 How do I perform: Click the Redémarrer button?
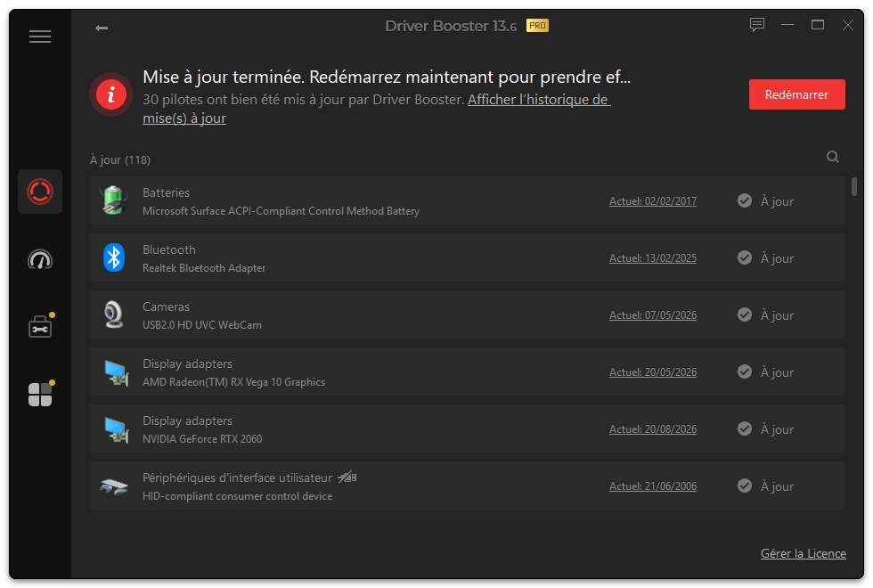point(796,94)
